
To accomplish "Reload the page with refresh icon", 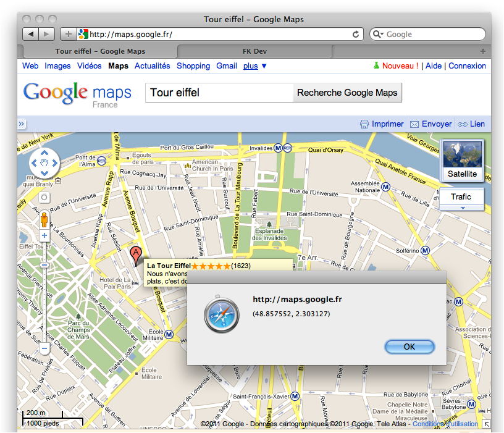I will [356, 34].
